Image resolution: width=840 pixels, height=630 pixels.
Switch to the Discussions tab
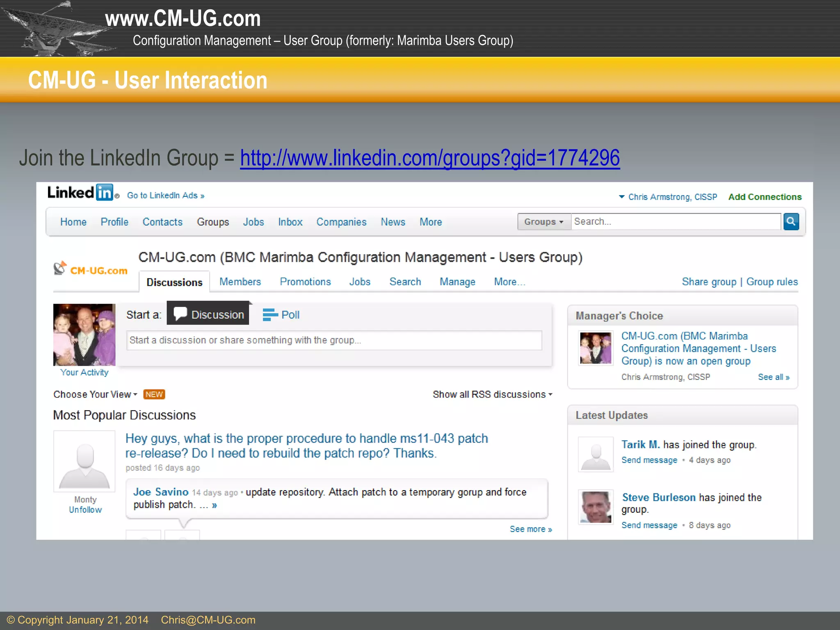coord(174,282)
